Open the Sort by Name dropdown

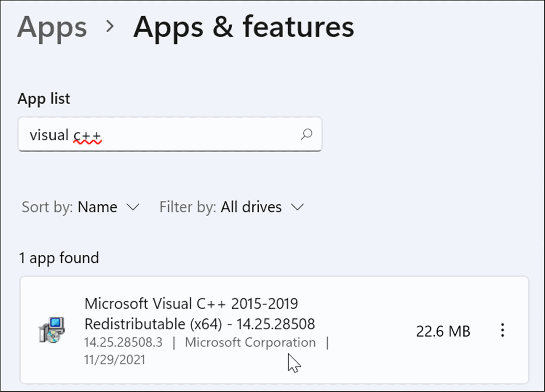109,207
